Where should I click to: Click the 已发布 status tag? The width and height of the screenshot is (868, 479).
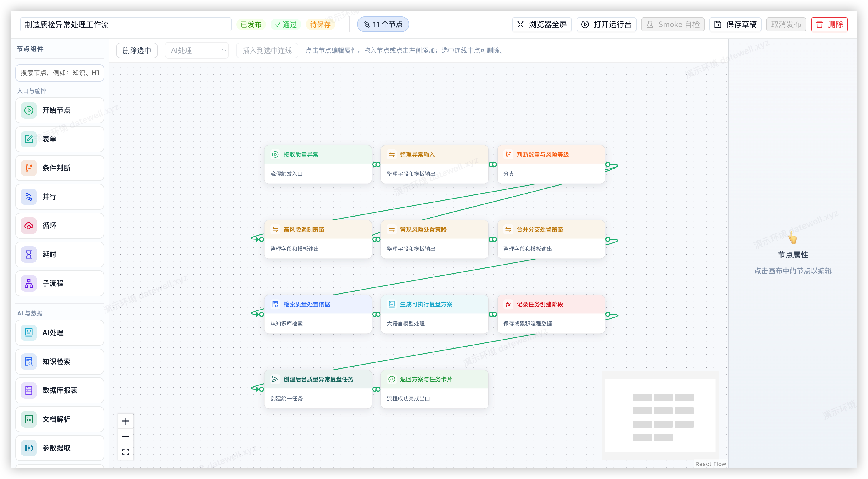pyautogui.click(x=251, y=25)
